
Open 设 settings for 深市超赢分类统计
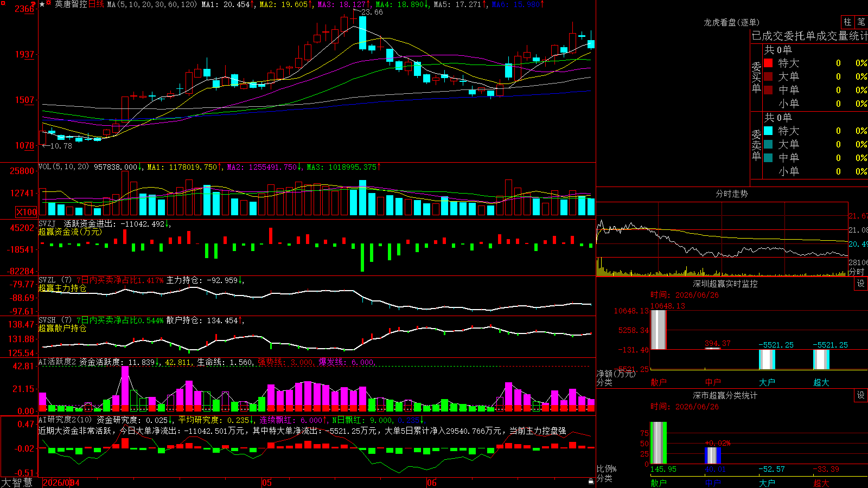861,395
